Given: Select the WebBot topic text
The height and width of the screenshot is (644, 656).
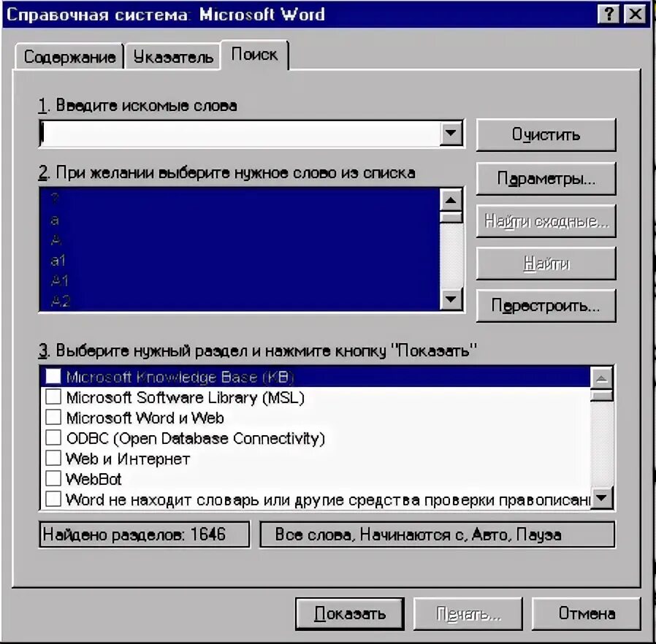Looking at the screenshot, I should pos(94,479).
